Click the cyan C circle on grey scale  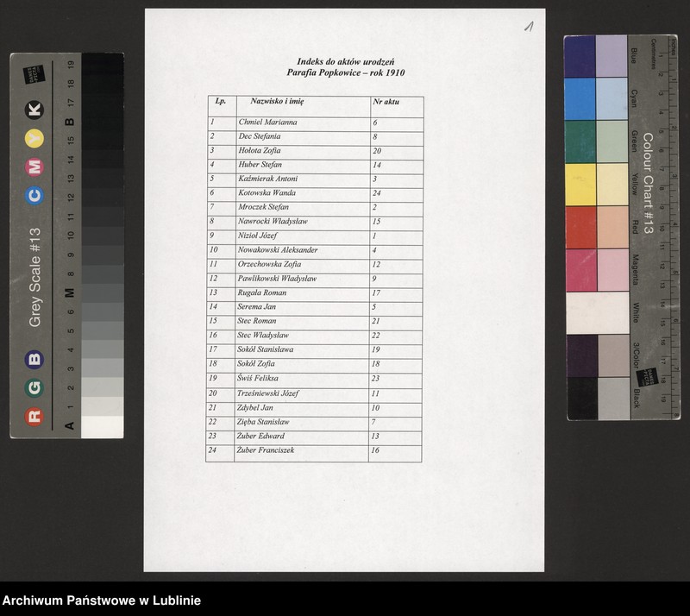click(34, 196)
